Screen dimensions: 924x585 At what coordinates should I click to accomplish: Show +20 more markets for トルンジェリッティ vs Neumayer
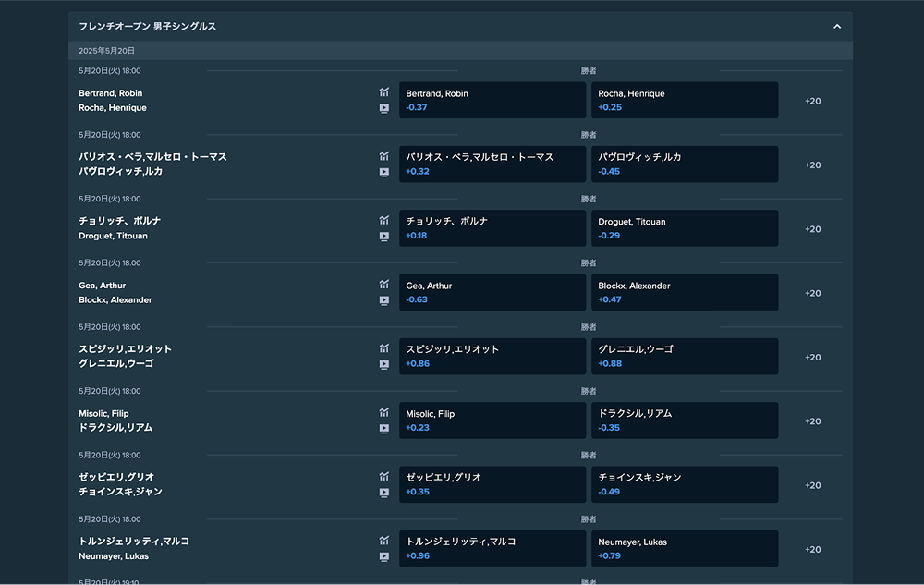click(x=812, y=550)
